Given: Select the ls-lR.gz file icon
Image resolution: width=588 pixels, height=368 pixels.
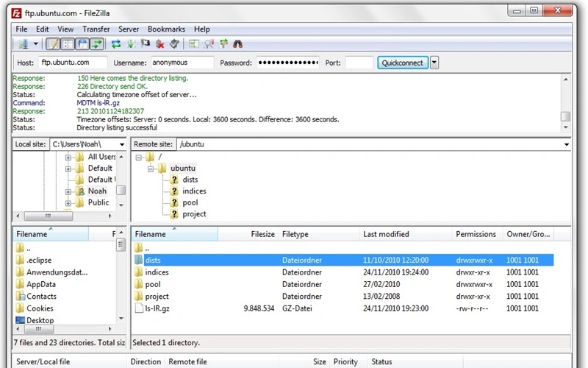Looking at the screenshot, I should [139, 308].
